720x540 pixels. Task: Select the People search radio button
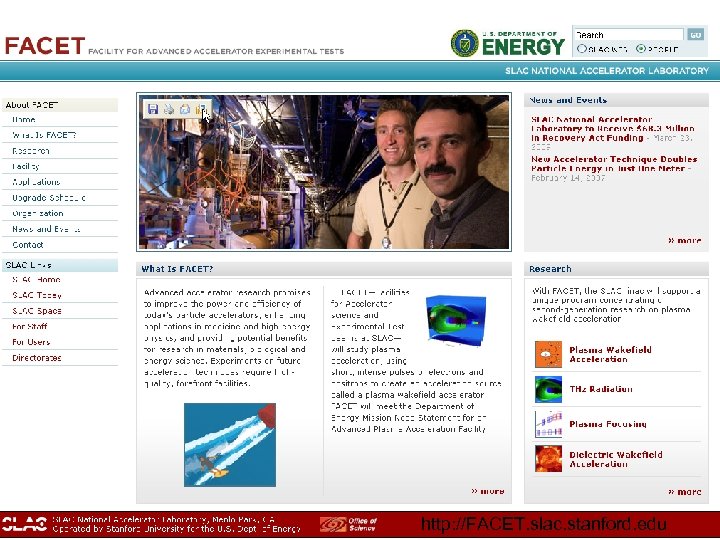pos(641,49)
